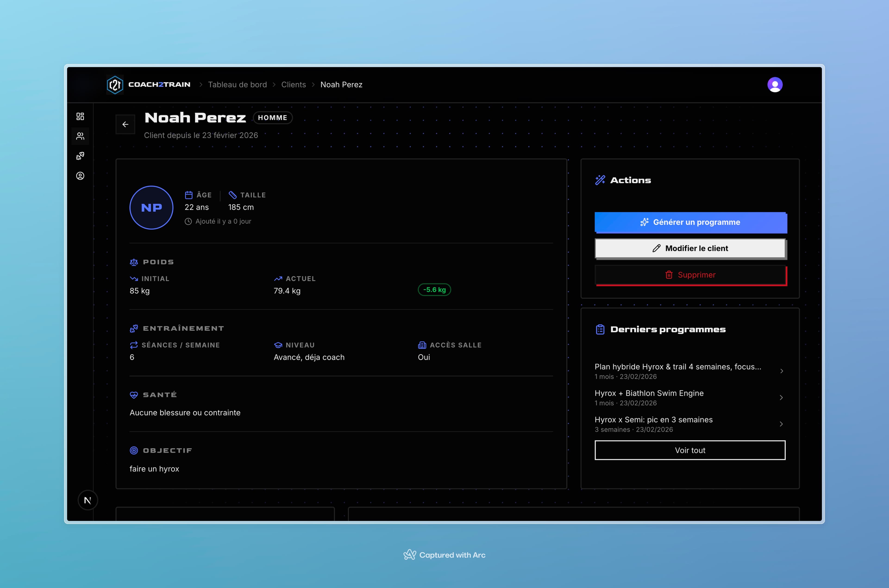Image resolution: width=889 pixels, height=588 pixels.
Task: Click Générer un programme button
Action: click(690, 222)
